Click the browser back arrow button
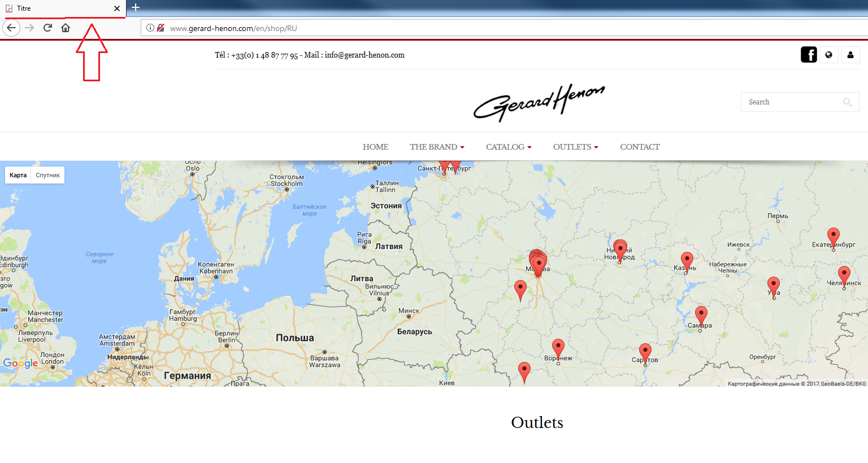This screenshot has width=868, height=463. (x=11, y=28)
